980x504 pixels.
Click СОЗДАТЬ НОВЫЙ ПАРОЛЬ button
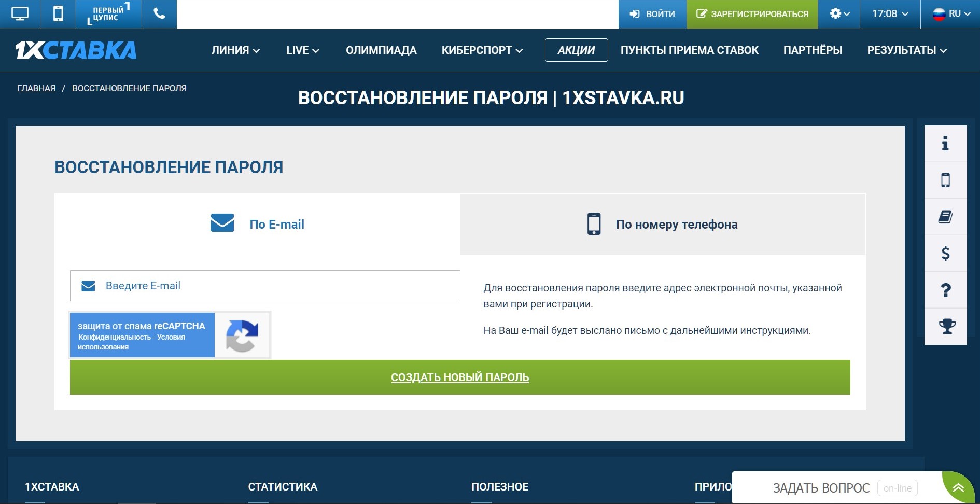tap(460, 377)
